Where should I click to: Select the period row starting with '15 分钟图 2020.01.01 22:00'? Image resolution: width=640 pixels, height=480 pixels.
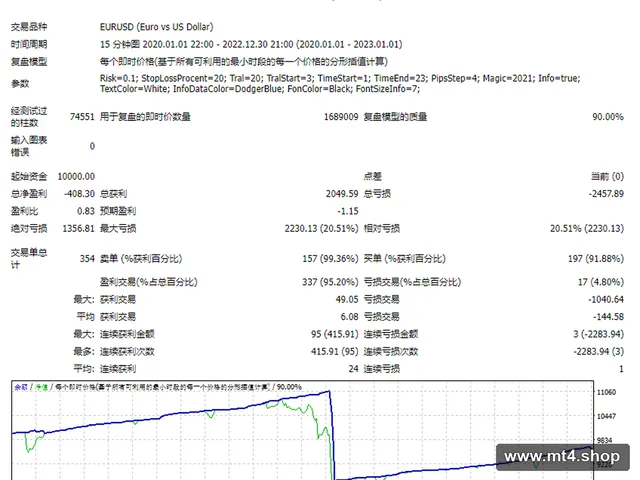[251, 44]
